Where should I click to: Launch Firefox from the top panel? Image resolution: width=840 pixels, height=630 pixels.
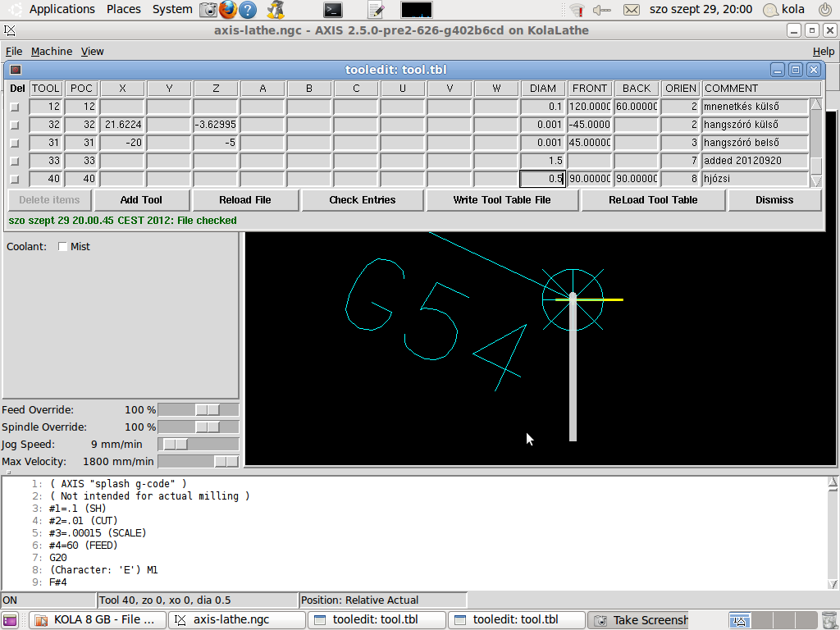coord(228,10)
